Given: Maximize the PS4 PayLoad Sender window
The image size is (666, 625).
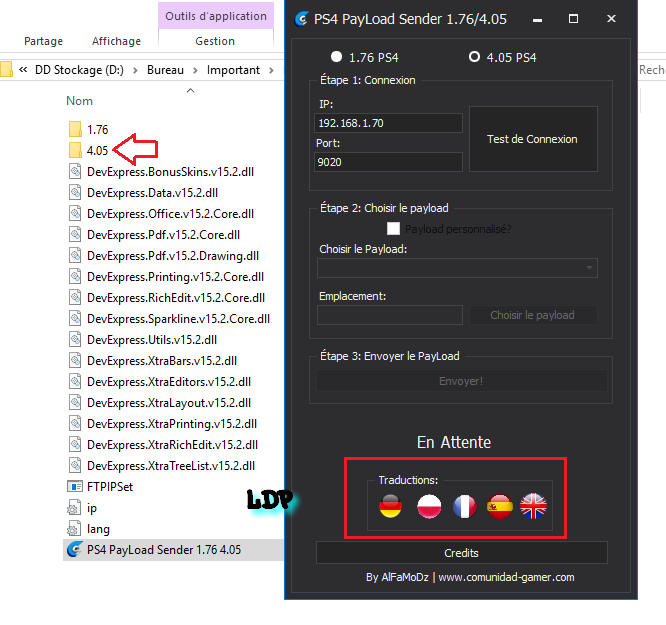Looking at the screenshot, I should pyautogui.click(x=573, y=19).
